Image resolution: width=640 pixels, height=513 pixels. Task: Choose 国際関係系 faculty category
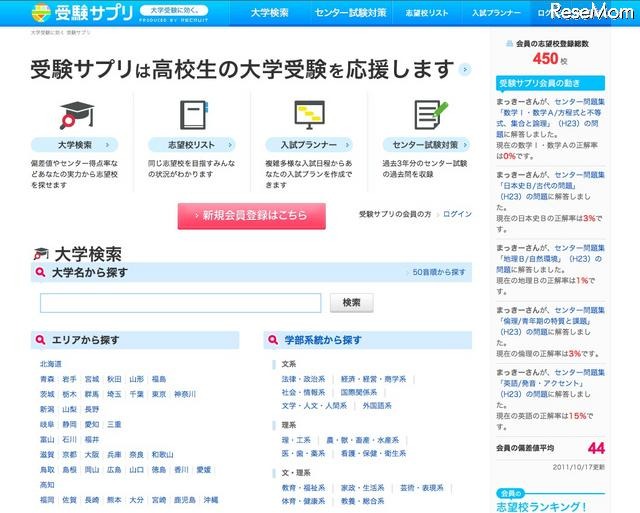(359, 392)
